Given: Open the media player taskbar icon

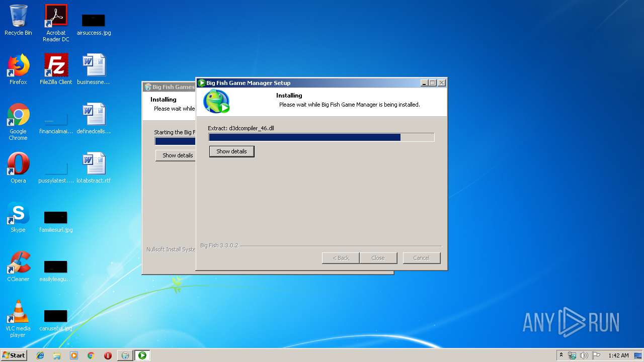Looking at the screenshot, I should click(74, 355).
